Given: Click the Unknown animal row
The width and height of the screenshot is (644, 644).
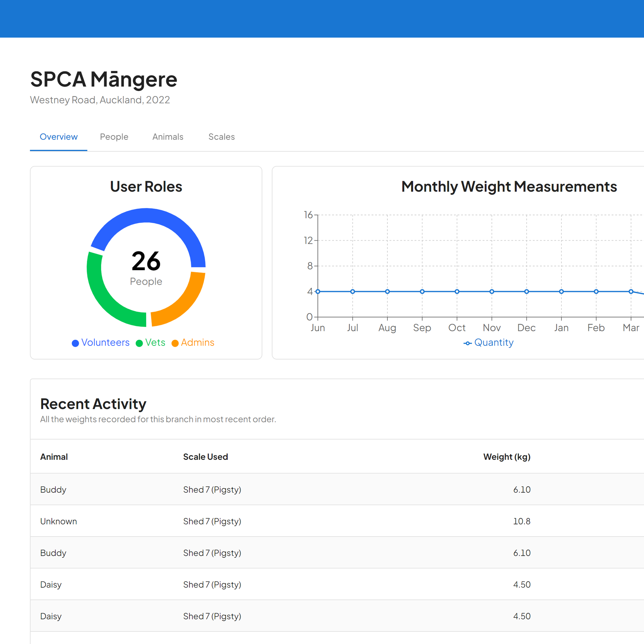Looking at the screenshot, I should (x=337, y=521).
